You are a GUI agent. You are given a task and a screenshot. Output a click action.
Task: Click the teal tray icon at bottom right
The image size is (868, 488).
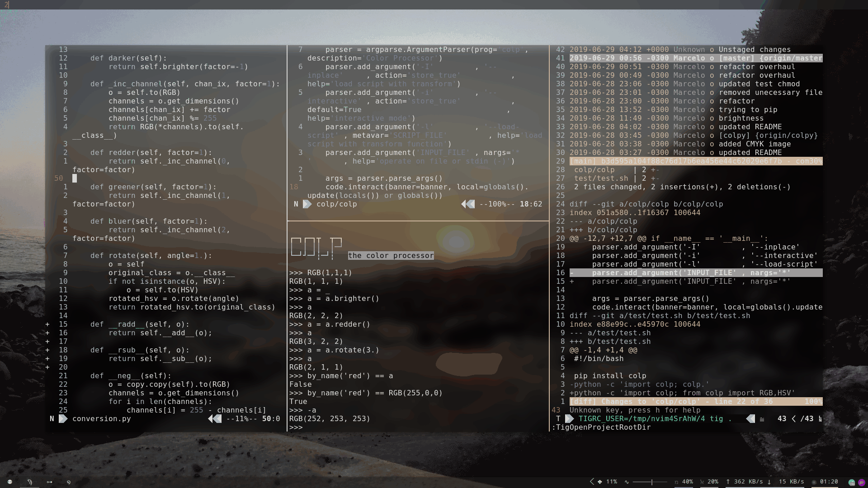(852, 482)
